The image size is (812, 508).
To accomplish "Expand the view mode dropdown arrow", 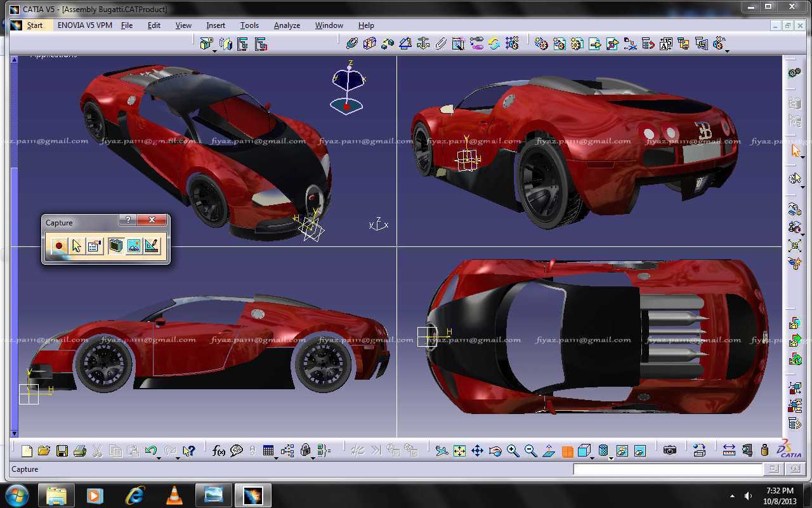I will (x=612, y=457).
